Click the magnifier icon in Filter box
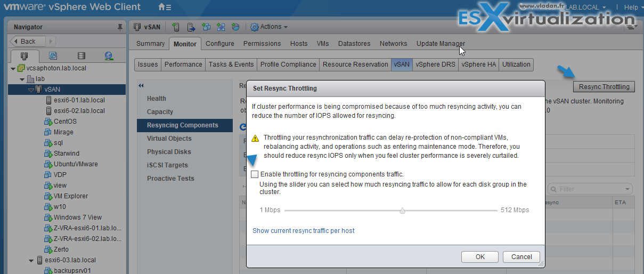Image resolution: width=644 pixels, height=274 pixels. pos(554,189)
